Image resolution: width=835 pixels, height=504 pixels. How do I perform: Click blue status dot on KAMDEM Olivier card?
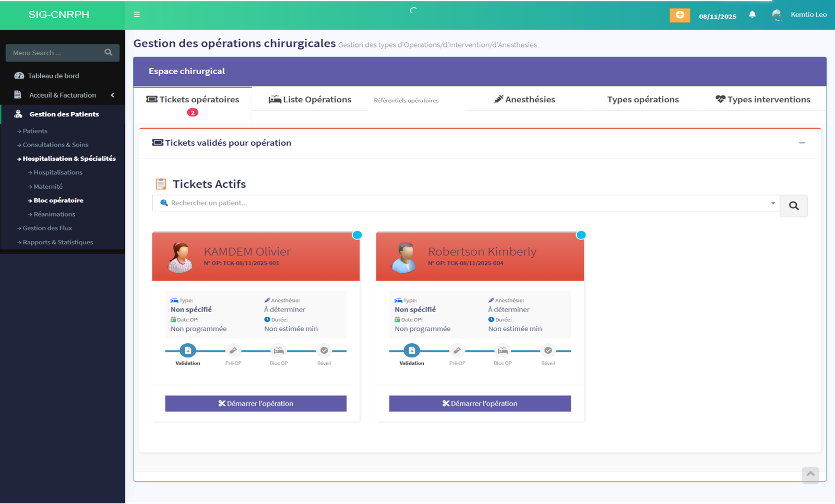[x=357, y=235]
